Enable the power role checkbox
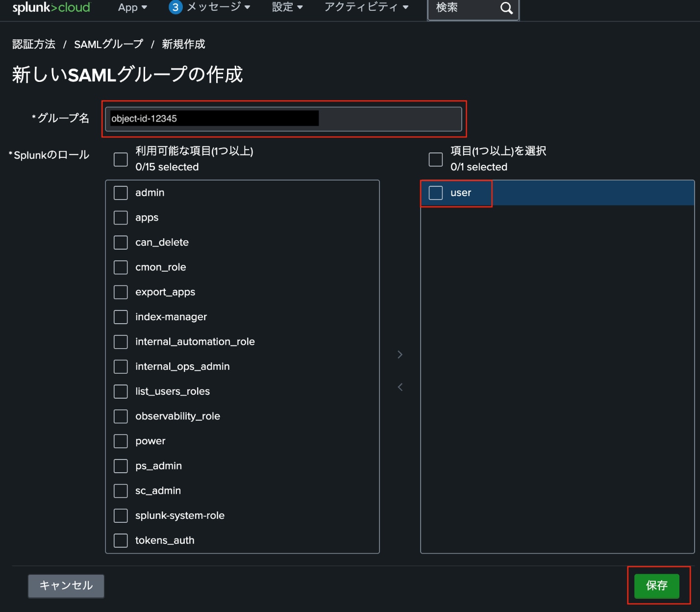Screen dimensions: 700x612 click(121, 441)
